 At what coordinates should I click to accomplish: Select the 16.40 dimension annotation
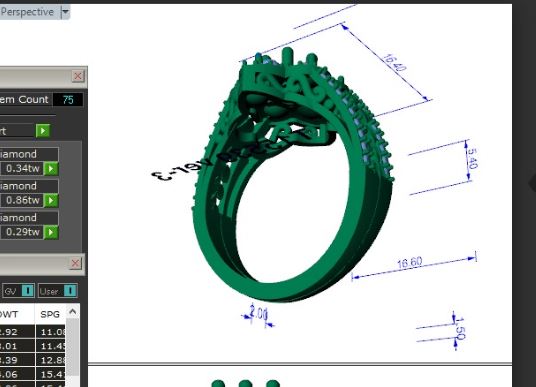click(395, 63)
